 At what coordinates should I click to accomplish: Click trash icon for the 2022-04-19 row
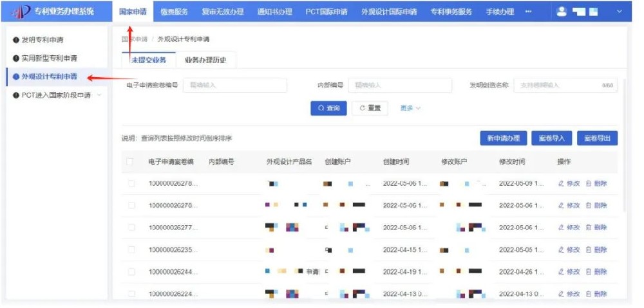pos(589,272)
